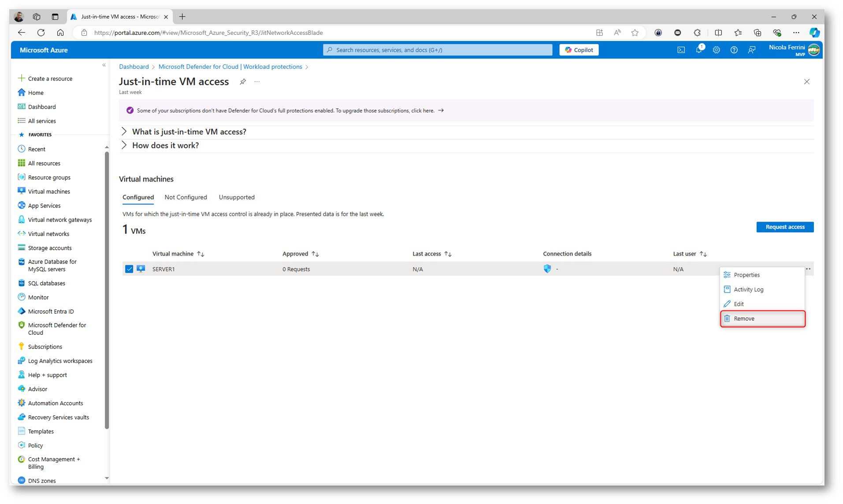Select Properties from the context menu
The width and height of the screenshot is (843, 504).
pyautogui.click(x=762, y=275)
